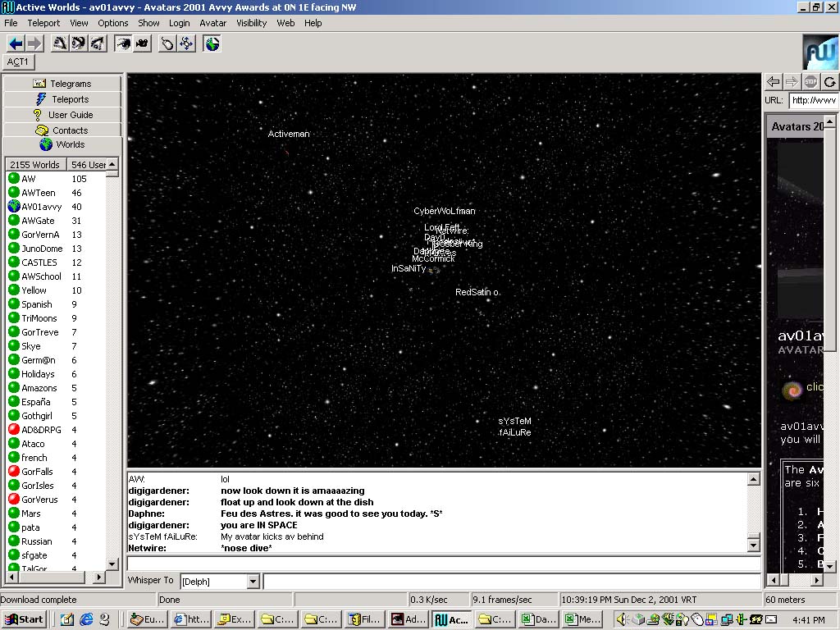Open the User Guide
The height and width of the screenshot is (630, 840).
pos(62,115)
